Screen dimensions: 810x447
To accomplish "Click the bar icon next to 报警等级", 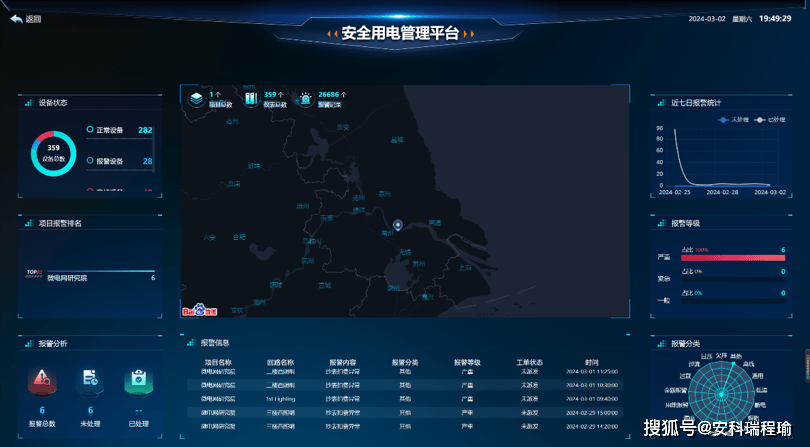I will point(662,223).
